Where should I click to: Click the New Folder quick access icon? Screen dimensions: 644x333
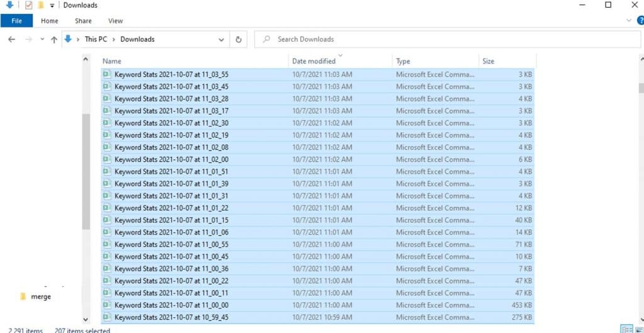[x=40, y=5]
